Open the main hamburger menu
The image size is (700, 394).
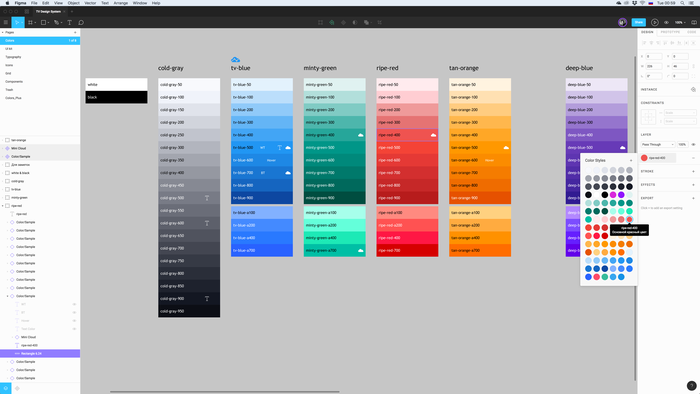point(6,22)
